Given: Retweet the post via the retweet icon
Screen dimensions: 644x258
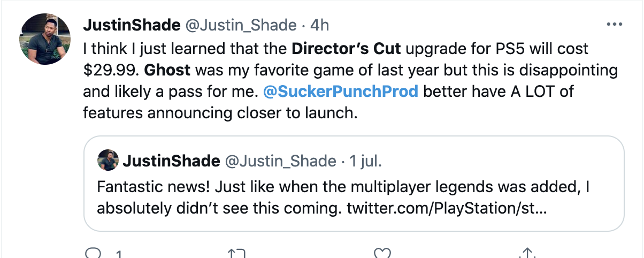Looking at the screenshot, I should click(236, 253).
